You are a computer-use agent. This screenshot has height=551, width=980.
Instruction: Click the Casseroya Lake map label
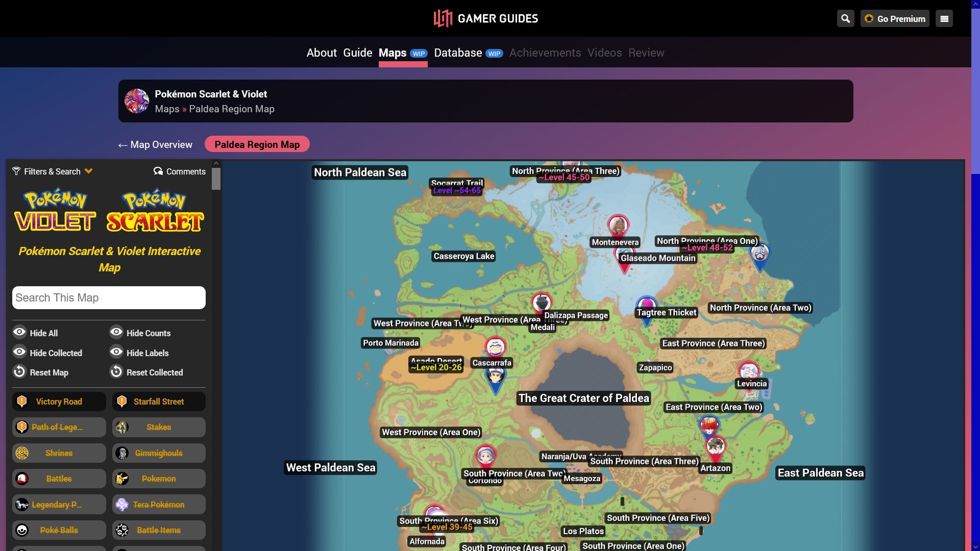464,256
